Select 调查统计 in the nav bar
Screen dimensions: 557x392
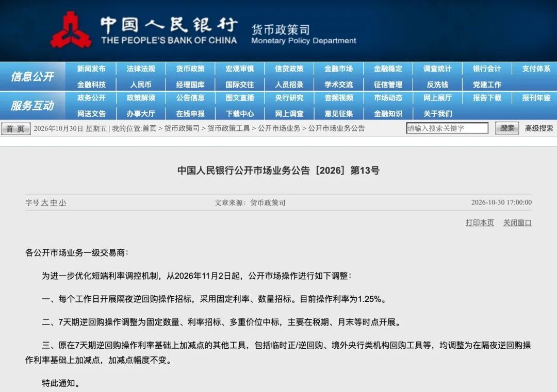coord(437,69)
